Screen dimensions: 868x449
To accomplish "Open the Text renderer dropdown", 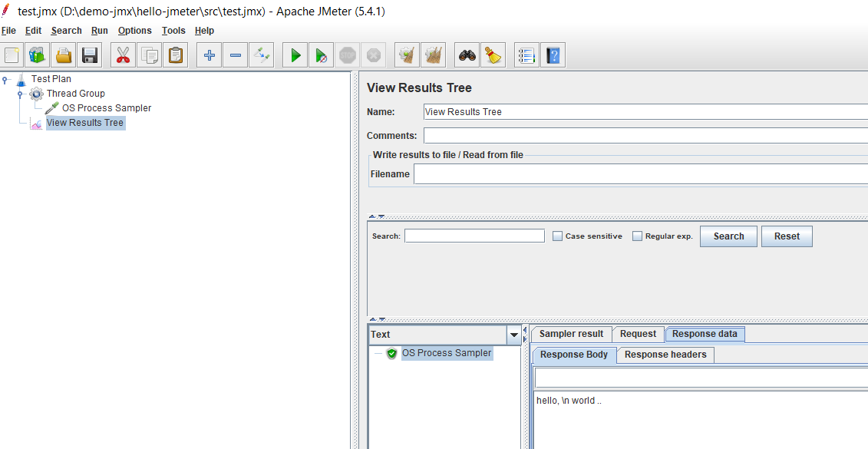I will coord(513,335).
